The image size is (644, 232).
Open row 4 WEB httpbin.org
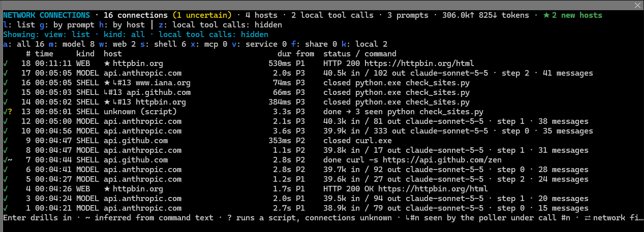tap(322, 189)
